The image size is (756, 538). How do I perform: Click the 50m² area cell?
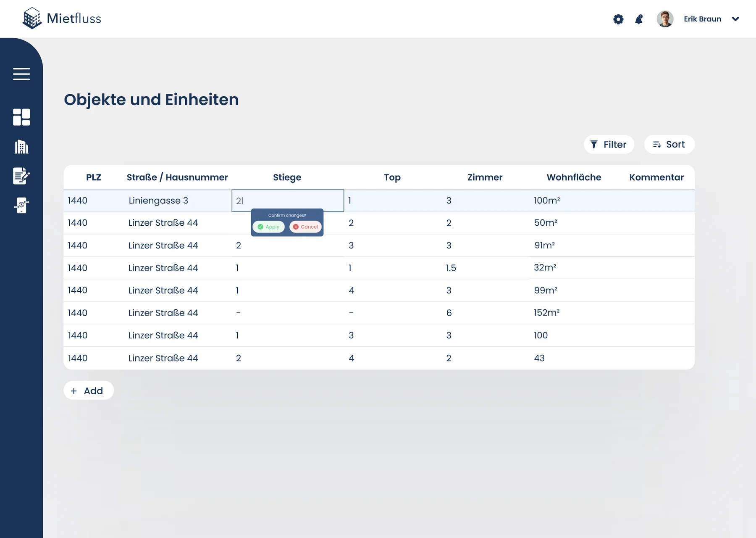(546, 223)
